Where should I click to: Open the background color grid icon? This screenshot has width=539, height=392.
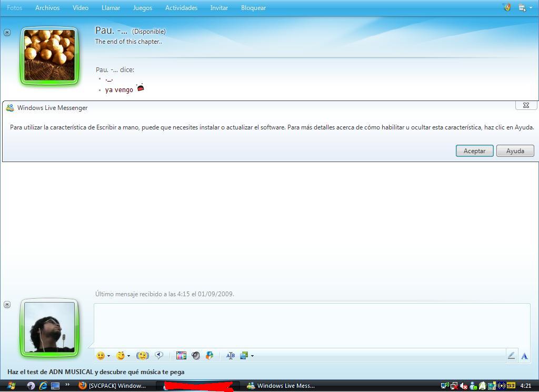(x=181, y=356)
